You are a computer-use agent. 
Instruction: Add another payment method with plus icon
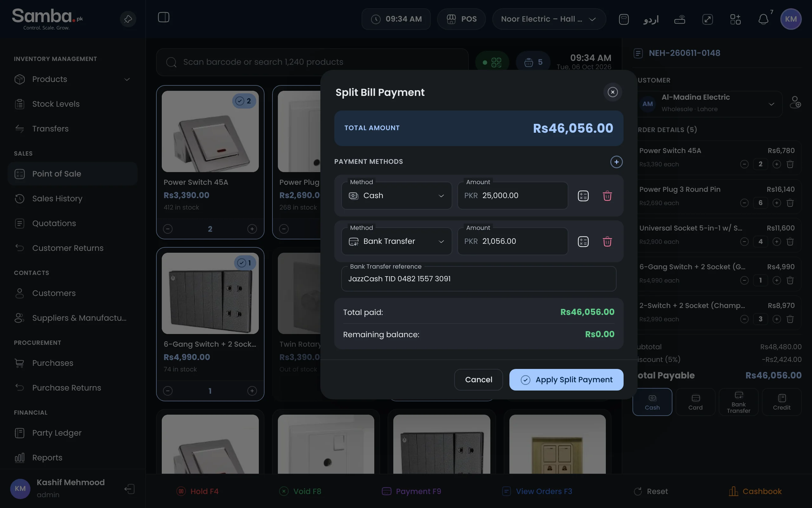coord(616,162)
